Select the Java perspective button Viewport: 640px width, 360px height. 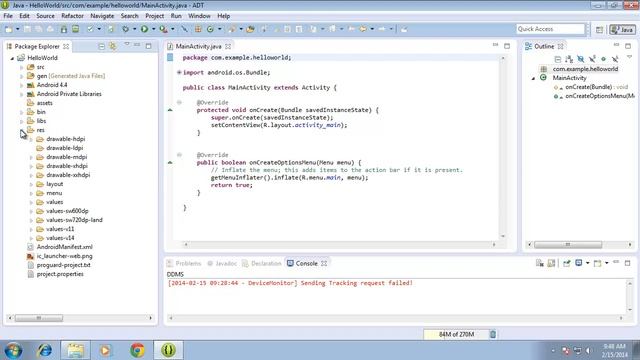point(622,29)
